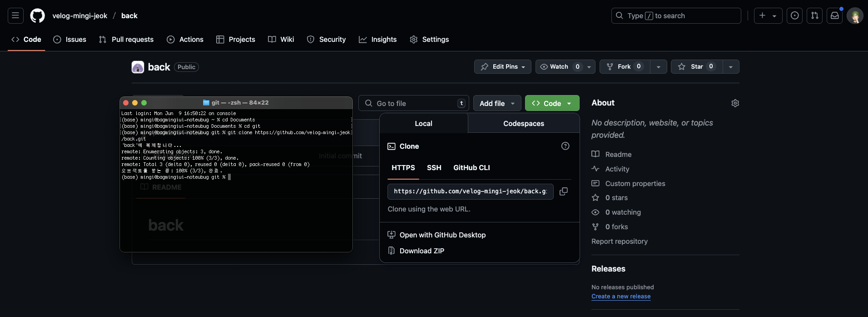Focus the Go to file search box
The width and height of the screenshot is (868, 317).
pyautogui.click(x=414, y=103)
